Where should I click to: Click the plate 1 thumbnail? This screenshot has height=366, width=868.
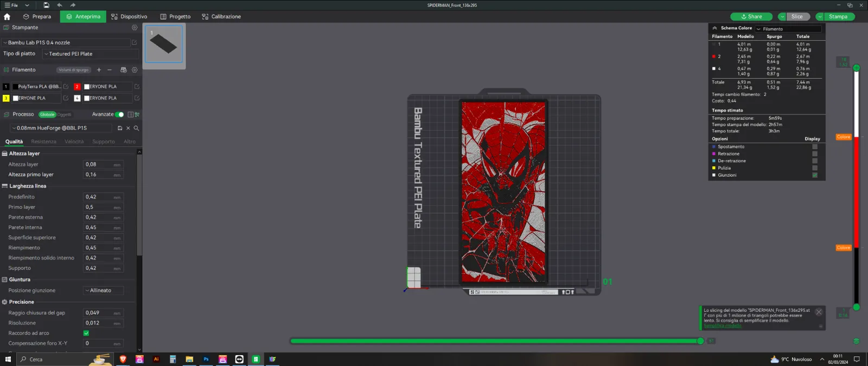pyautogui.click(x=164, y=44)
